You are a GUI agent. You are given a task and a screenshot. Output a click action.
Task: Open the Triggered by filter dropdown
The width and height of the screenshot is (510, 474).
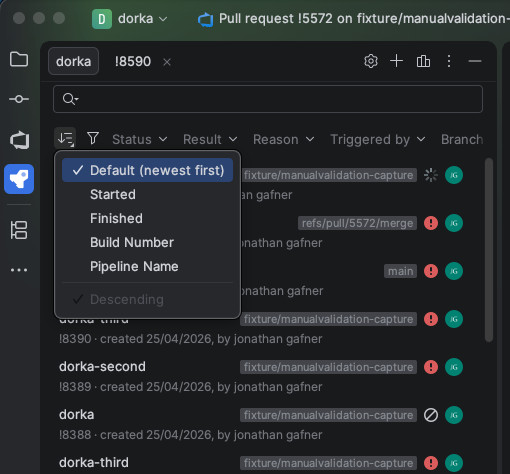click(x=378, y=139)
